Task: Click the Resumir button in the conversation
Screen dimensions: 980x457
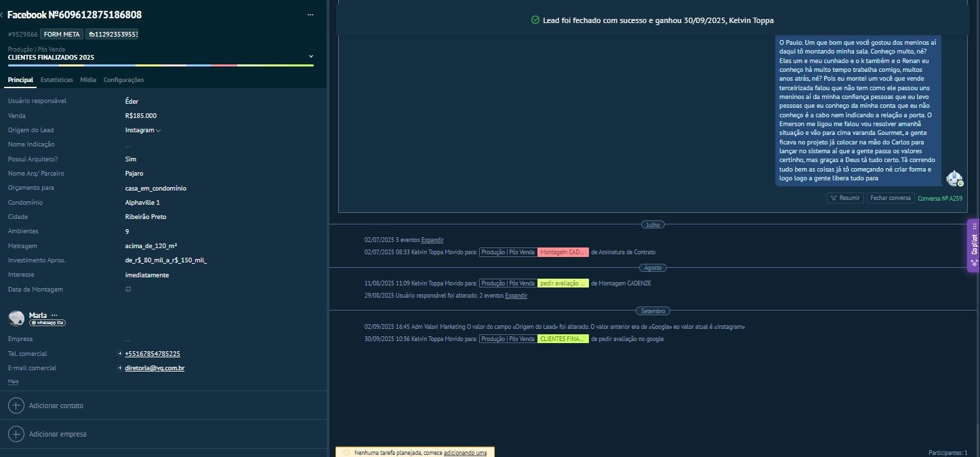Action: coord(845,198)
